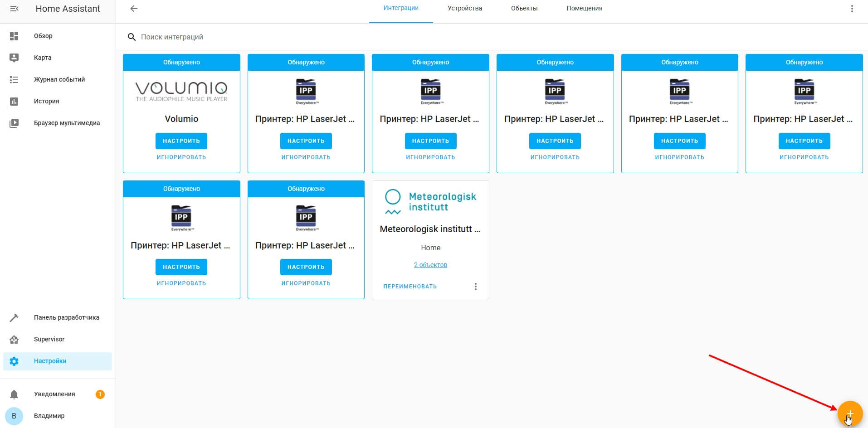
Task: Open Браузер мультимедиа
Action: tap(66, 123)
